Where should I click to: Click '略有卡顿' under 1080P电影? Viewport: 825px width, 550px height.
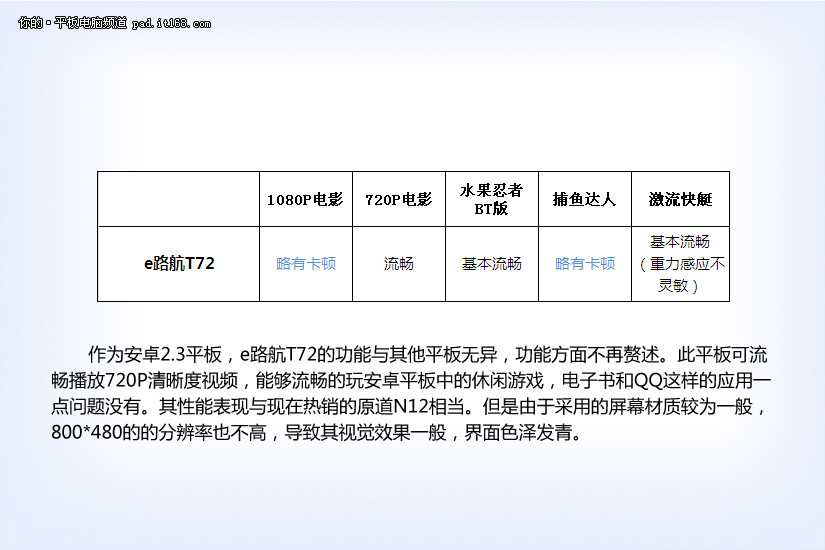click(x=306, y=264)
